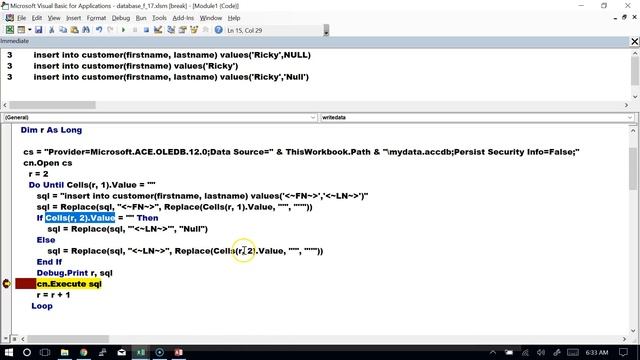Open Chrome from the taskbar

pos(84,352)
